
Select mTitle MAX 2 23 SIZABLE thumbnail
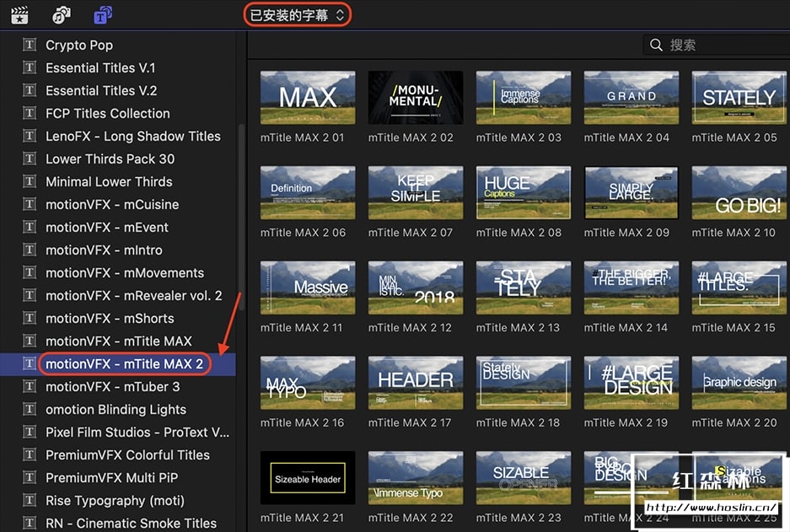pos(524,477)
